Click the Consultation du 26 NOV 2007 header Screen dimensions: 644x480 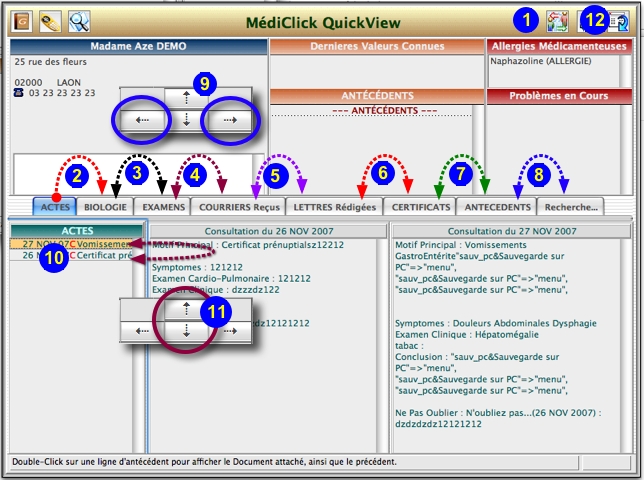(x=269, y=231)
